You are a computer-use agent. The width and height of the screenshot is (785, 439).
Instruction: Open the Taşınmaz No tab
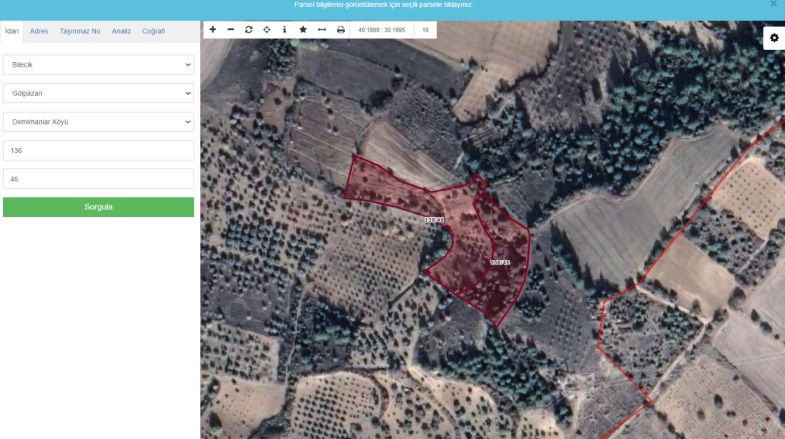pyautogui.click(x=80, y=31)
